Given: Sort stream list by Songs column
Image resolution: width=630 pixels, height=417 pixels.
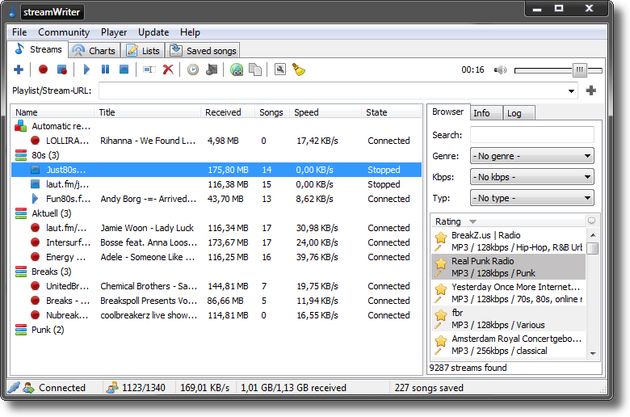Looking at the screenshot, I should (271, 112).
